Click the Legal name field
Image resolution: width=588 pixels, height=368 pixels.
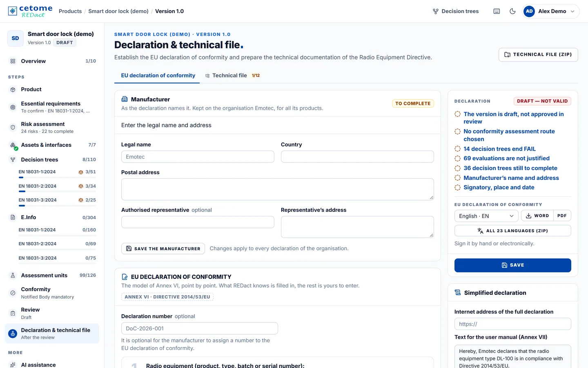[198, 157]
